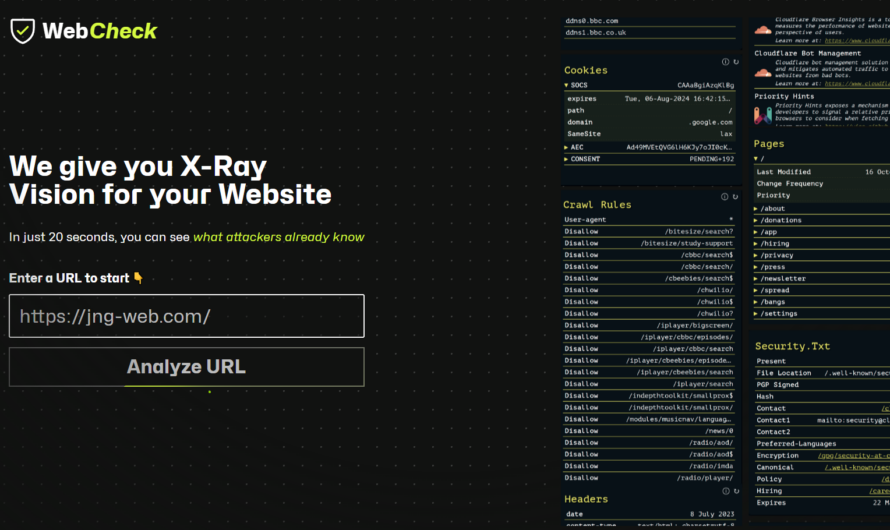Select 'File Location' row in Security.Txt
This screenshot has height=530, width=890.
[x=822, y=373]
